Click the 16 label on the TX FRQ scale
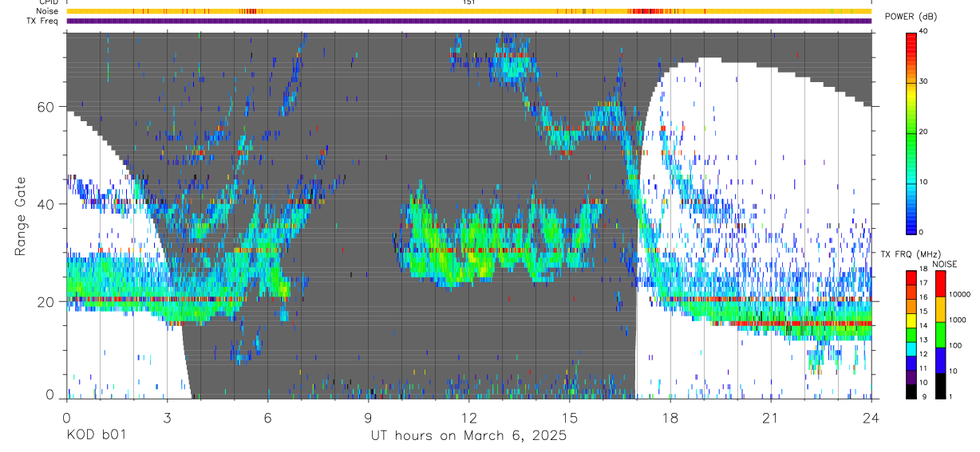Image resolution: width=980 pixels, height=452 pixels. 924,297
